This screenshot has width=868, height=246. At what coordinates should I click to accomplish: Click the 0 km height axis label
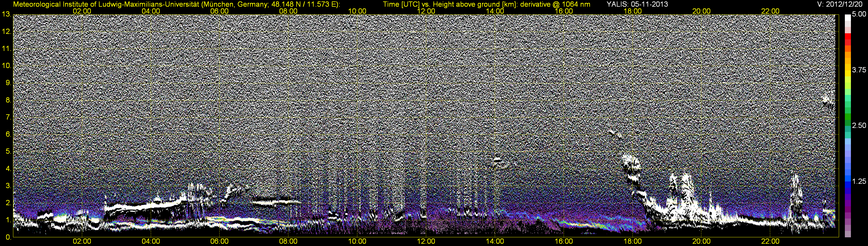click(x=8, y=237)
